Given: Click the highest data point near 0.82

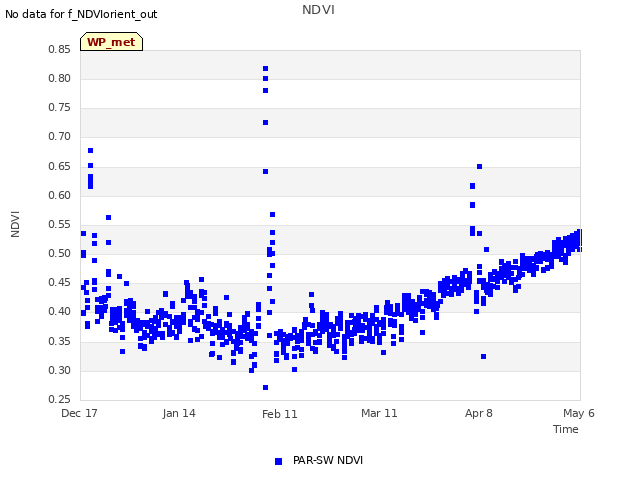Looking at the screenshot, I should tap(265, 69).
